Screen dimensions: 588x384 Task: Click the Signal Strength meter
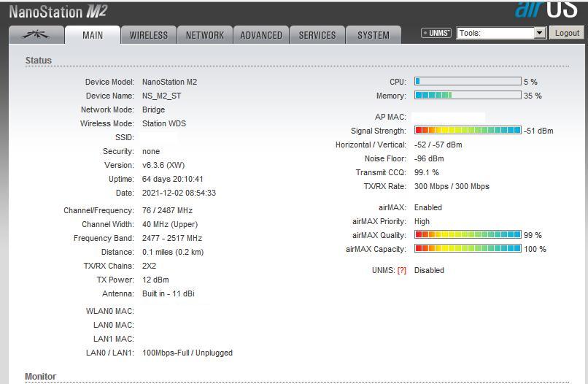(x=468, y=131)
